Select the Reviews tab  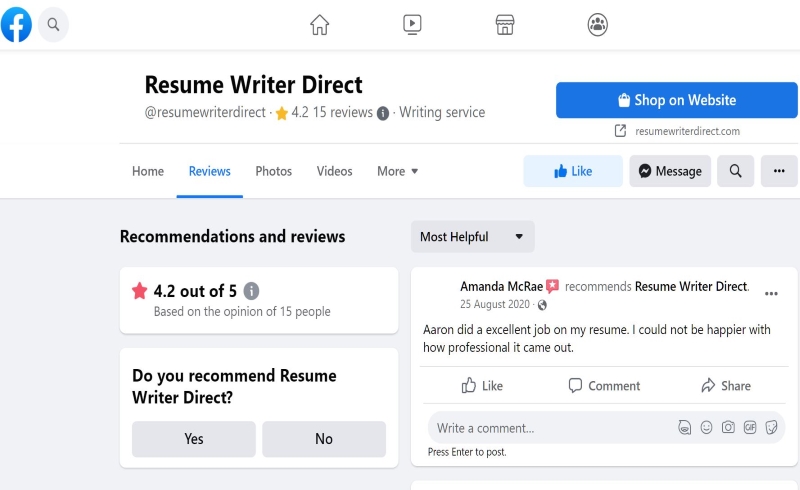click(210, 171)
